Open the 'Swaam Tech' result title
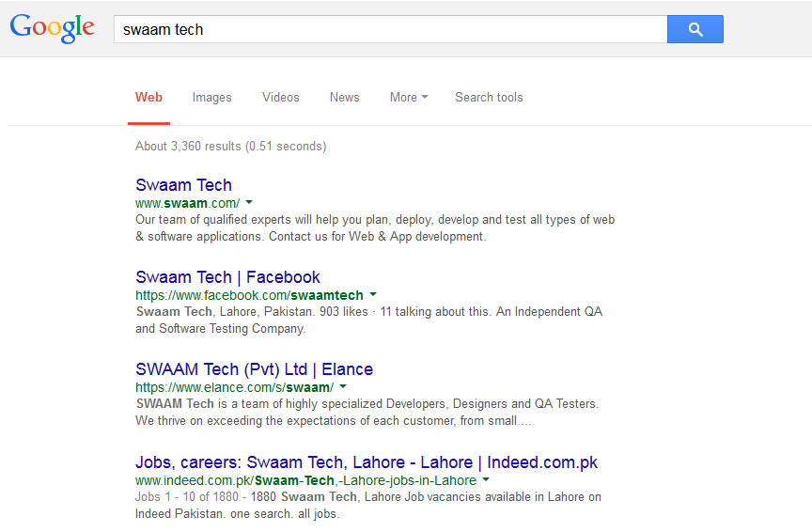 pos(184,185)
